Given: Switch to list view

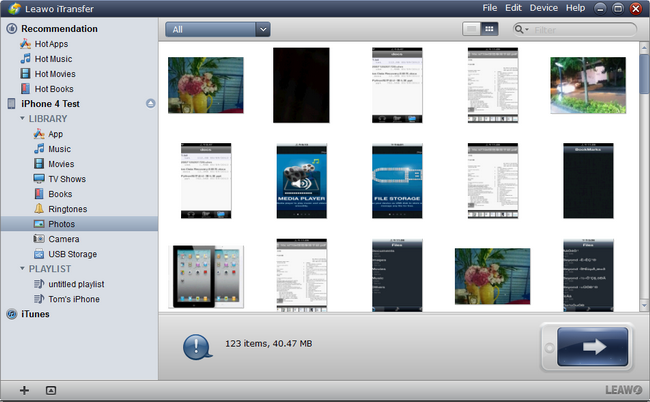Looking at the screenshot, I should click(471, 29).
